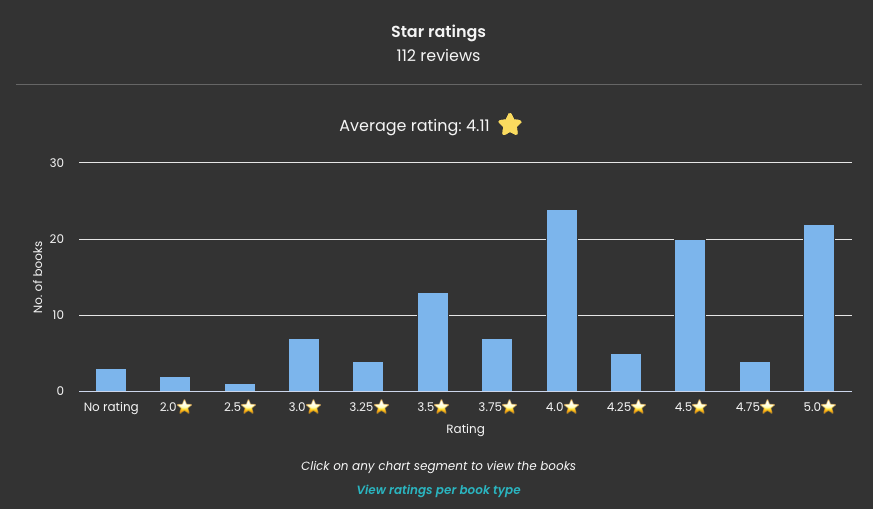
Task: Click the 3.5 star rating bar
Action: point(433,342)
